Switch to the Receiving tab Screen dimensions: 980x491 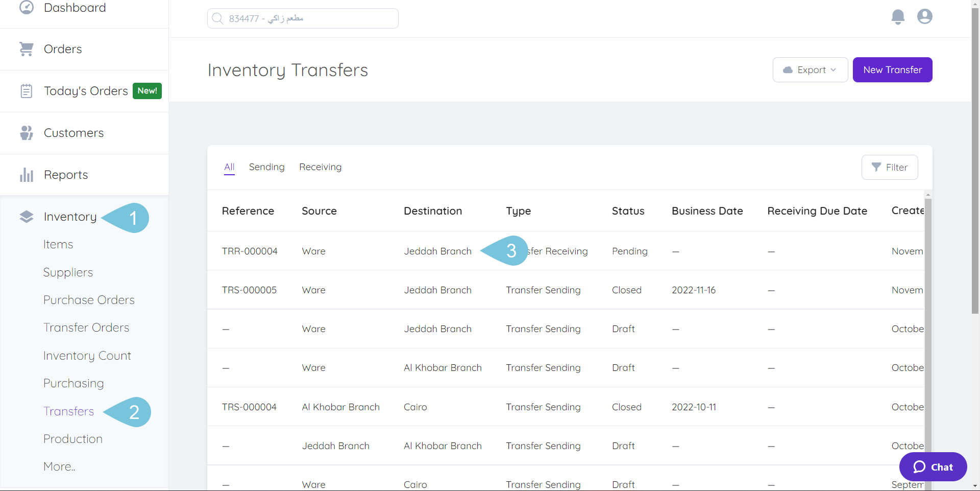320,167
